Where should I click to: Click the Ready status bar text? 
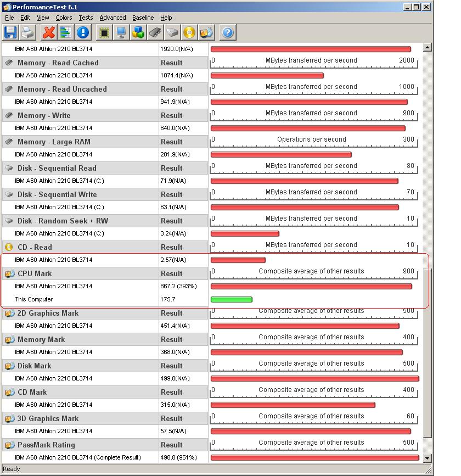coord(11,469)
